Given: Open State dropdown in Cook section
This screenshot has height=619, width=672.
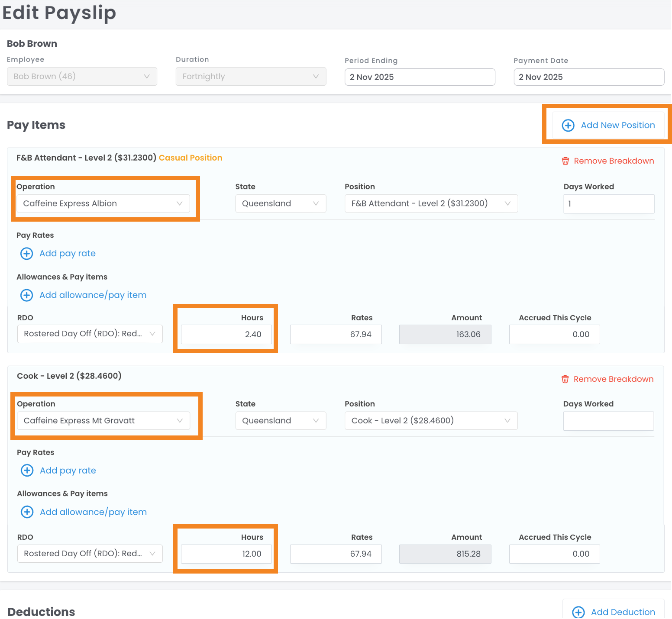Looking at the screenshot, I should click(281, 421).
